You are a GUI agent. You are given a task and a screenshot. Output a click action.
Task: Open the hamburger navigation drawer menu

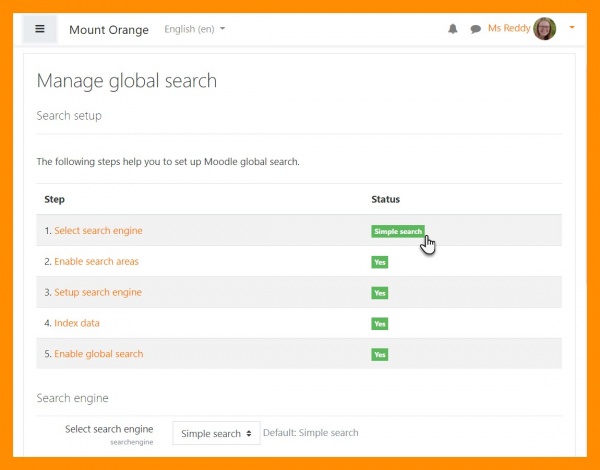(x=40, y=29)
